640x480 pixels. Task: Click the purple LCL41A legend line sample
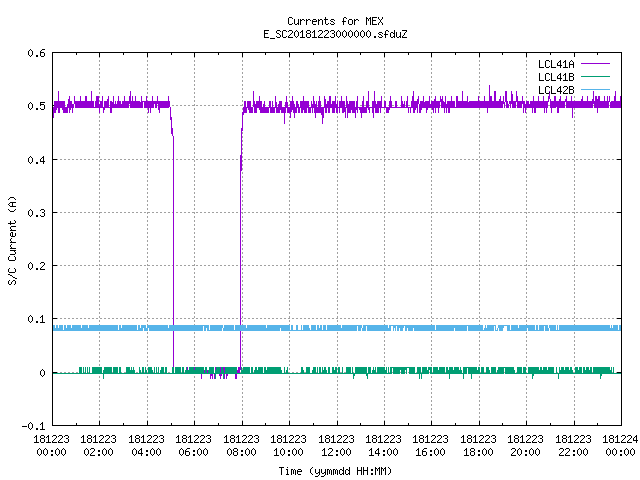[x=595, y=64]
